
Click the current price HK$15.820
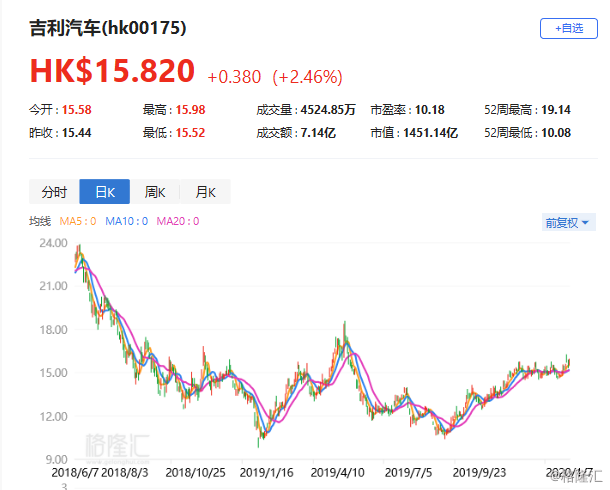[112, 71]
